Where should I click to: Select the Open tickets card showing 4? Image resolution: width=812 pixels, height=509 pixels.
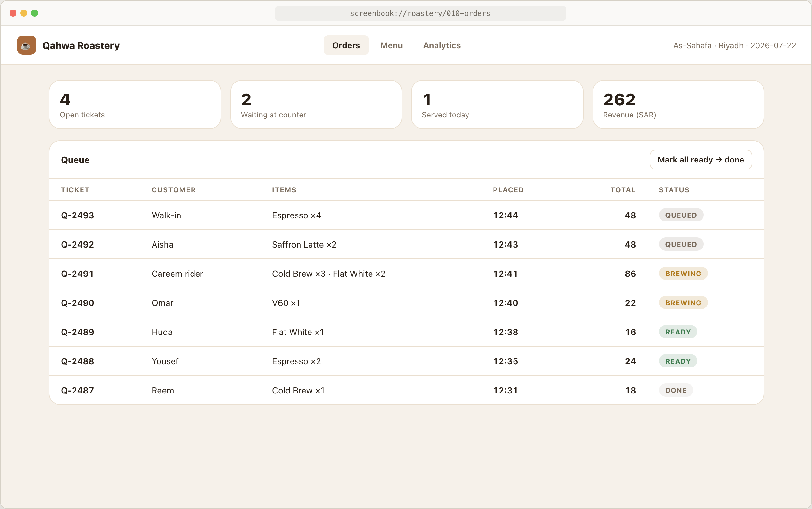click(x=135, y=104)
